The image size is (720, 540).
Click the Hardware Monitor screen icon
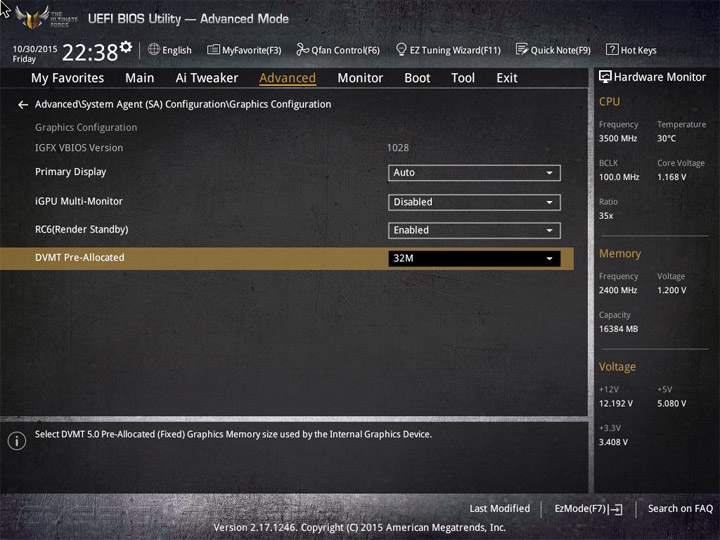click(605, 77)
